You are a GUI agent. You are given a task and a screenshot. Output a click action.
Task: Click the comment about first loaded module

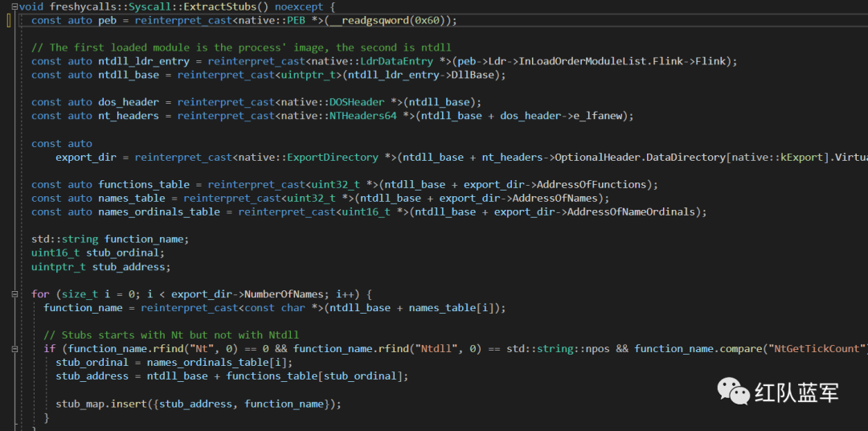point(241,47)
